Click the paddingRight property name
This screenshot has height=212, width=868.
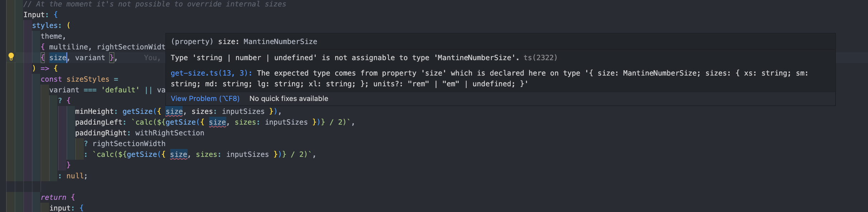click(101, 133)
